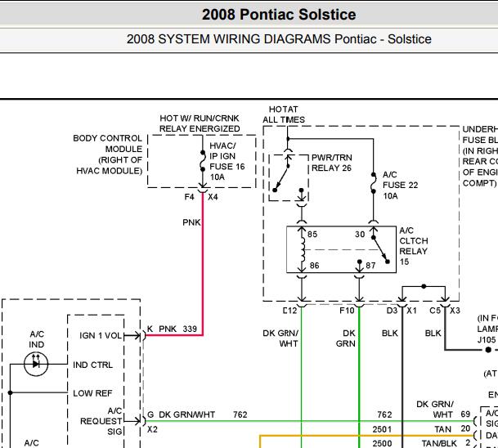Click the pink wire below connector F4
Image resolution: width=498 pixels, height=448 pixels.
(x=203, y=263)
